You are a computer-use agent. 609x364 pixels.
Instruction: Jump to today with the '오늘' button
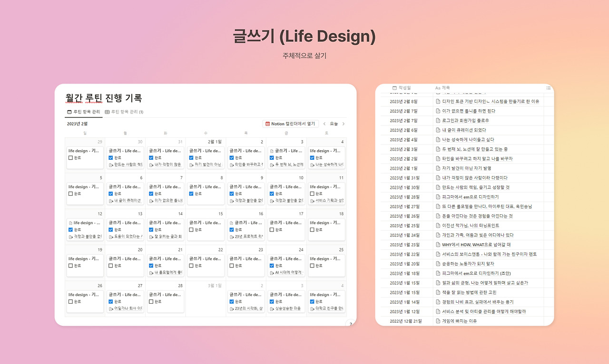click(334, 124)
